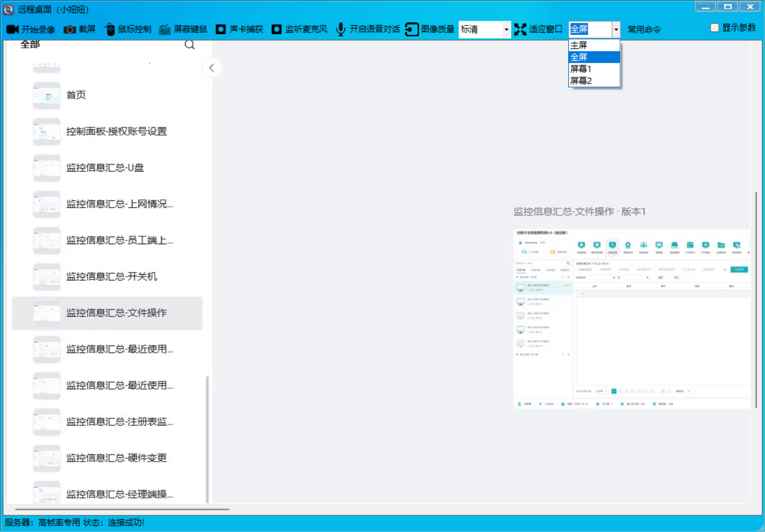The image size is (765, 532).
Task: Click the fit to window icon
Action: (x=520, y=29)
